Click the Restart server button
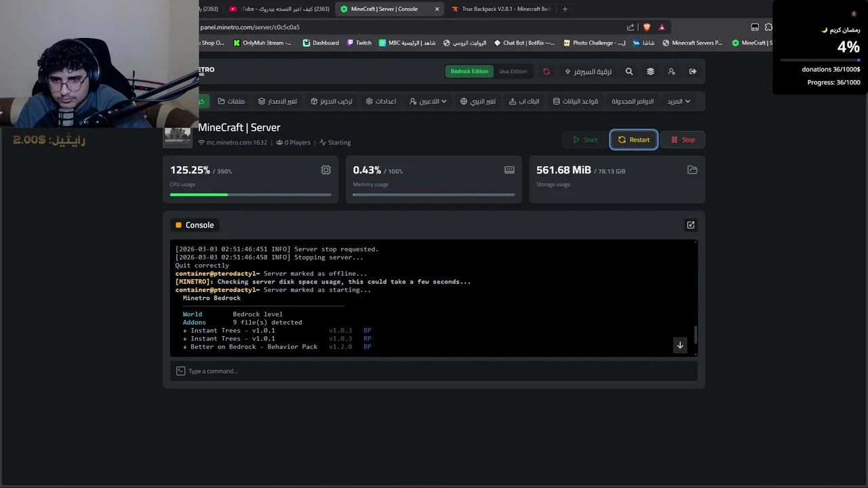The height and width of the screenshot is (488, 868). click(633, 140)
